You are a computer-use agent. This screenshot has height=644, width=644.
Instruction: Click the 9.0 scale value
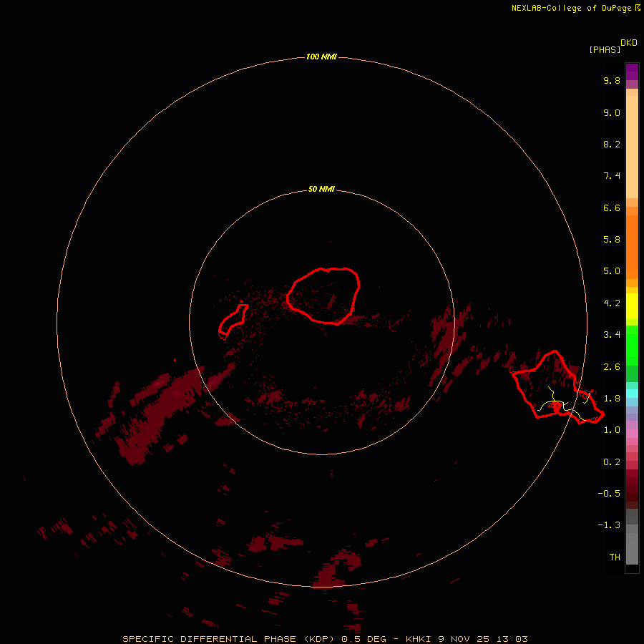(x=612, y=112)
